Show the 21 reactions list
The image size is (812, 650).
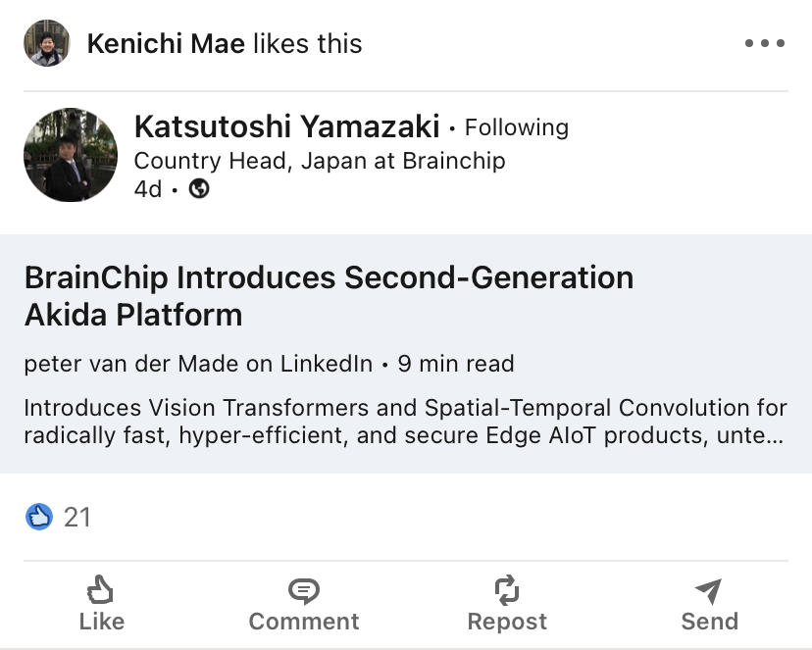[76, 517]
